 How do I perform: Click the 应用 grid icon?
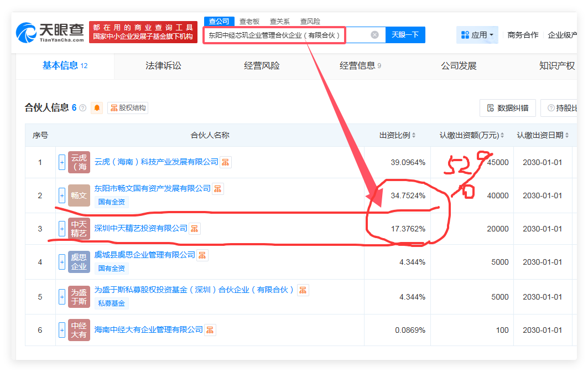[x=465, y=35]
